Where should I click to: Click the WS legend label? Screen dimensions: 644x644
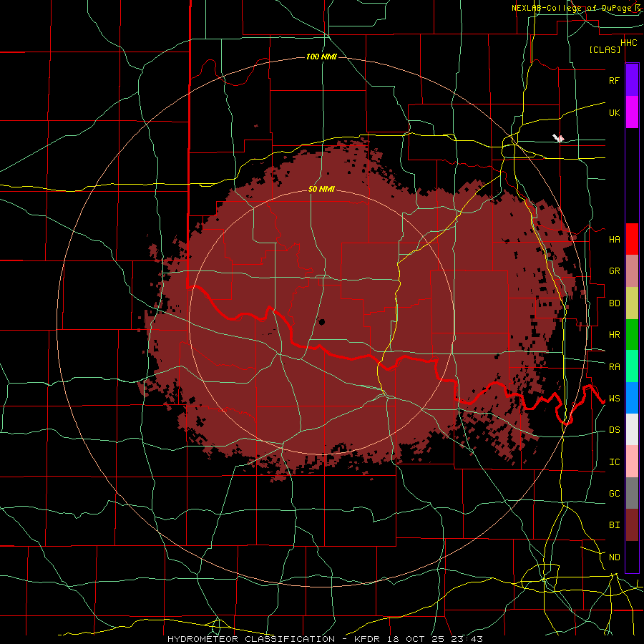[615, 398]
